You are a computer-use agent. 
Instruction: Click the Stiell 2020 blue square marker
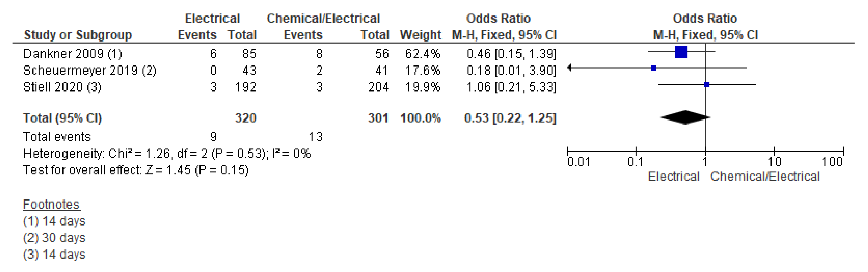(707, 85)
